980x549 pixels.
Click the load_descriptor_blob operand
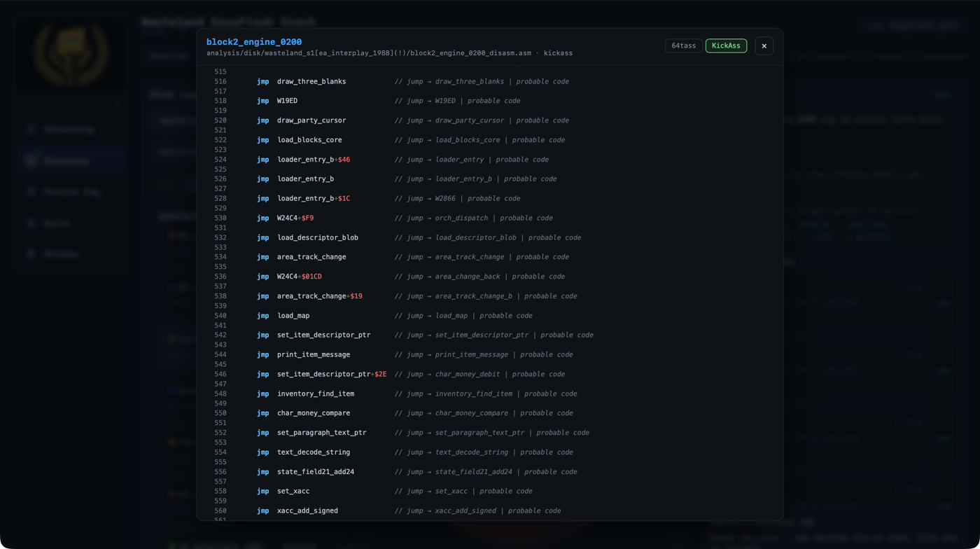coord(318,237)
